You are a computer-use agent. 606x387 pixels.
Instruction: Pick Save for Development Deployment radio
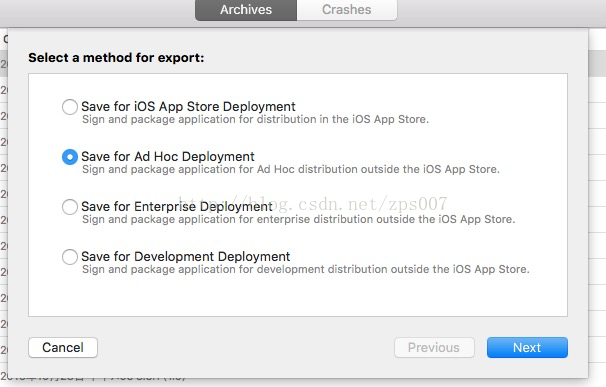[70, 257]
